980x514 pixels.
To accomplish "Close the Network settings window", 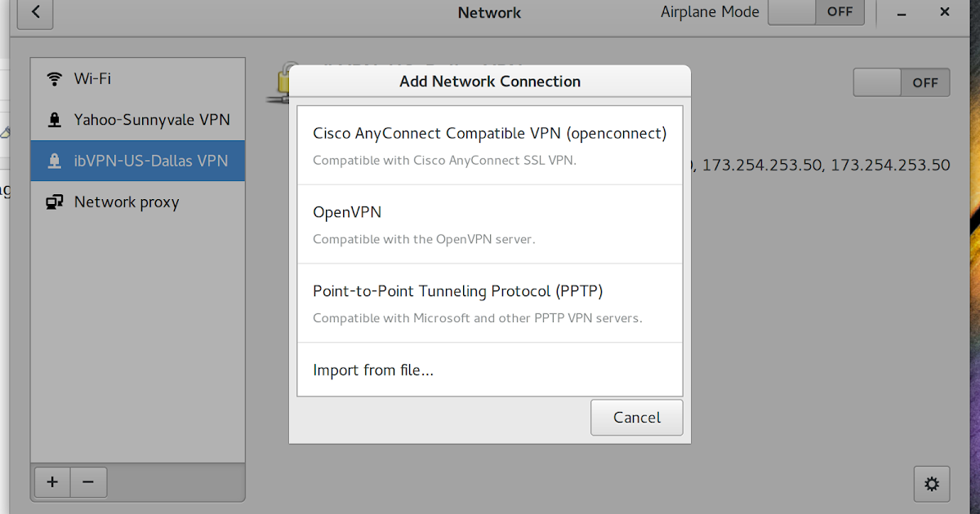I will click(945, 11).
